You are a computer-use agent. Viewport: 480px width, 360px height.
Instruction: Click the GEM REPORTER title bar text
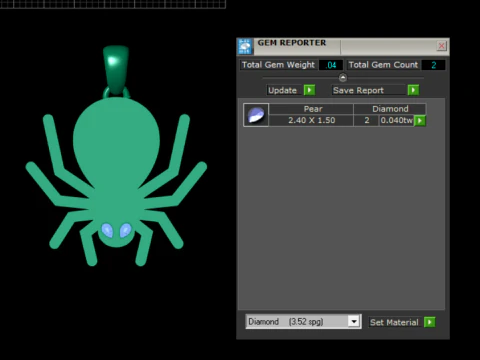point(292,43)
